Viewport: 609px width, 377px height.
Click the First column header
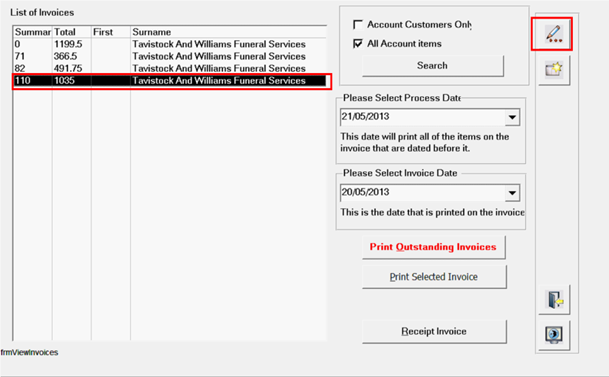point(111,32)
